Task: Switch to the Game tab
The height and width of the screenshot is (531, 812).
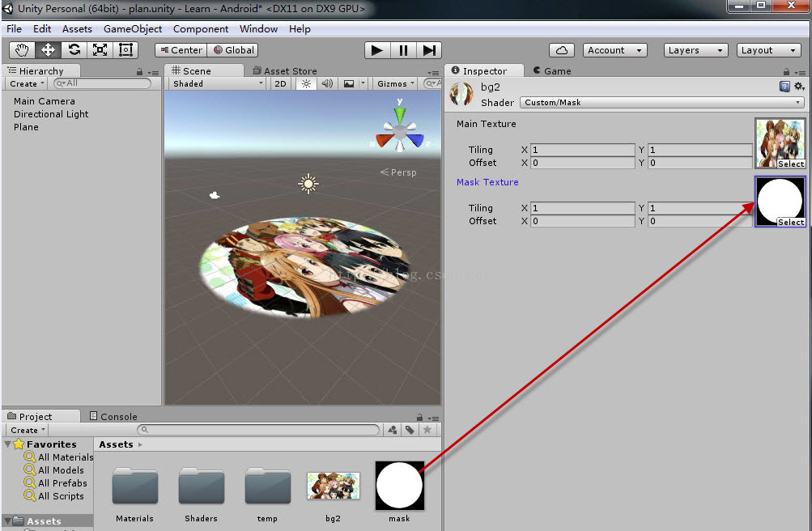Action: [x=552, y=71]
